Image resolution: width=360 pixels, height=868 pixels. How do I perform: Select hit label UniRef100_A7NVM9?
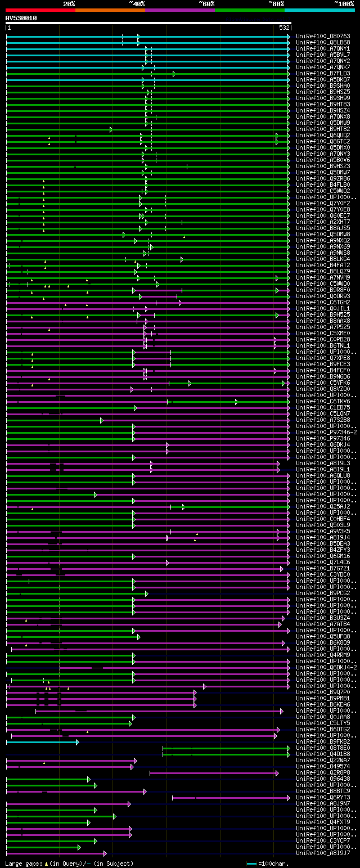pos(323,277)
